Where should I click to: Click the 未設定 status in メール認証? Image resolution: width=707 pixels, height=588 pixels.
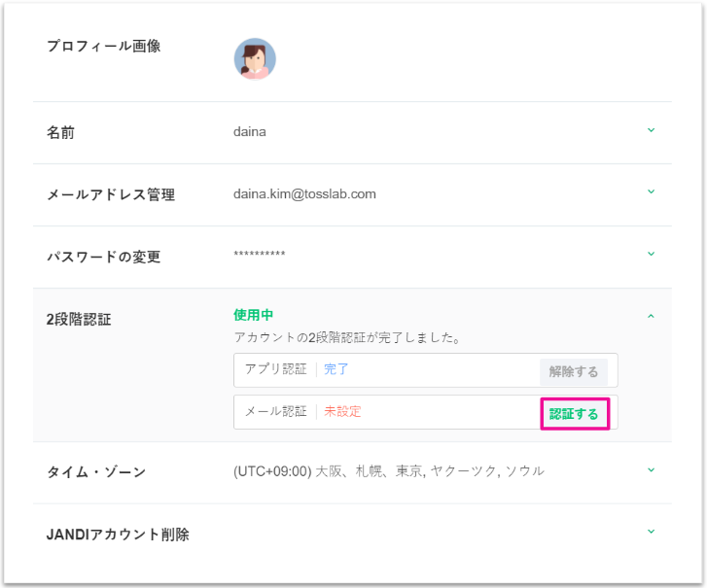coord(342,411)
